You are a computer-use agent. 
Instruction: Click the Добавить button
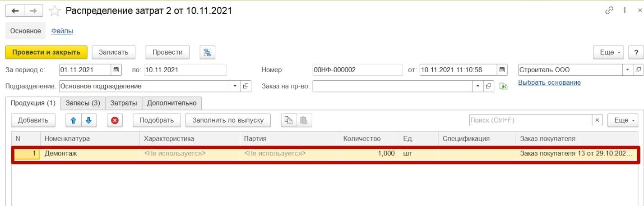pyautogui.click(x=33, y=120)
